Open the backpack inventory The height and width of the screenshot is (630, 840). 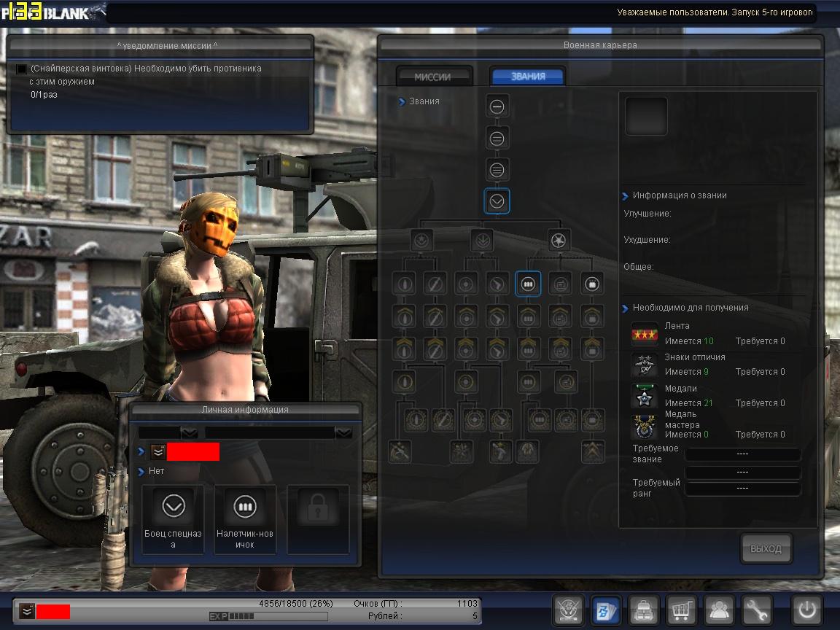tap(643, 610)
